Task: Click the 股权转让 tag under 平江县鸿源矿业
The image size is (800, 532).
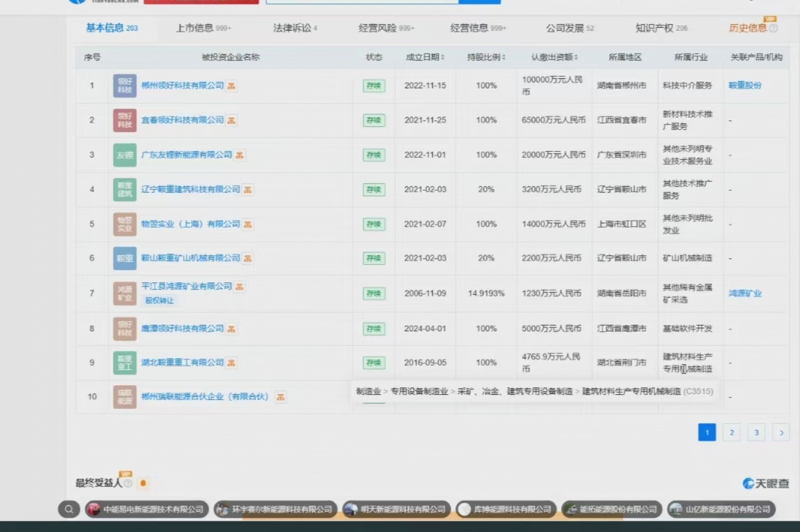Action: (x=160, y=301)
